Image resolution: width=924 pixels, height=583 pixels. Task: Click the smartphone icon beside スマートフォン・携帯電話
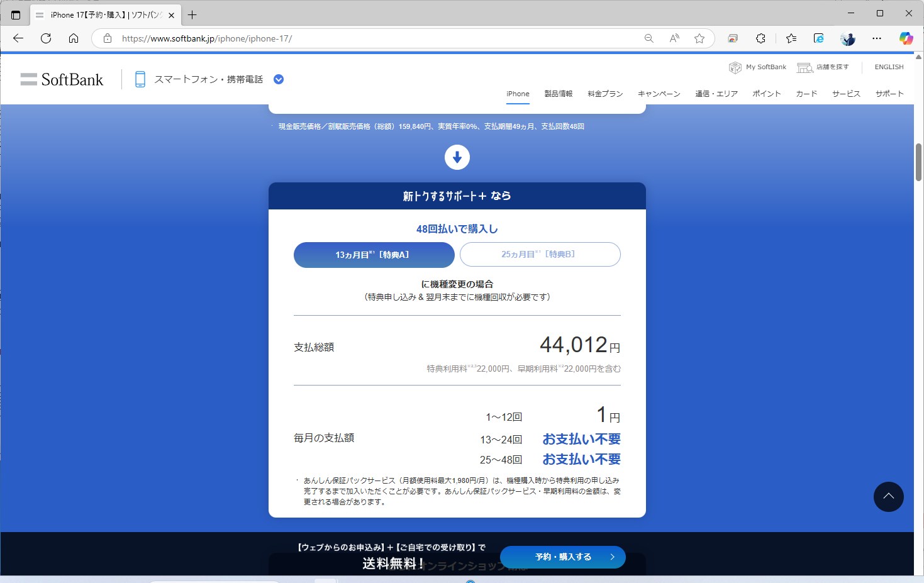(x=140, y=79)
